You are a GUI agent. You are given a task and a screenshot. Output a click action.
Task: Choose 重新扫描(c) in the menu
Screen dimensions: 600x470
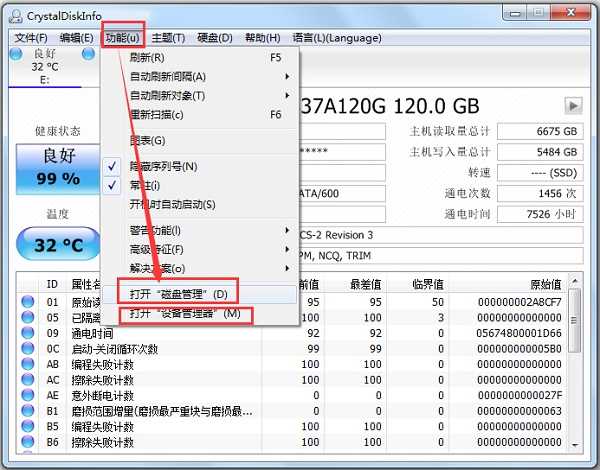[x=200, y=114]
